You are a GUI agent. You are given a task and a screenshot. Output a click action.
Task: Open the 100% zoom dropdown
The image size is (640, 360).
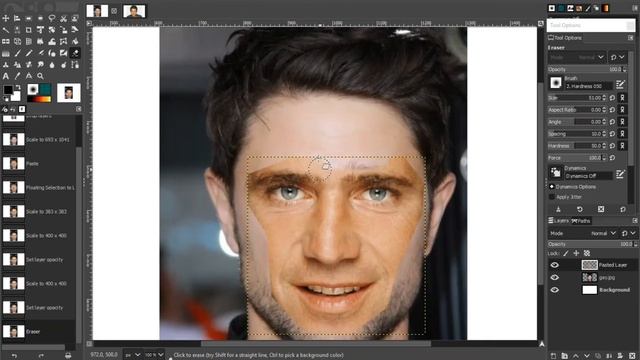154,355
